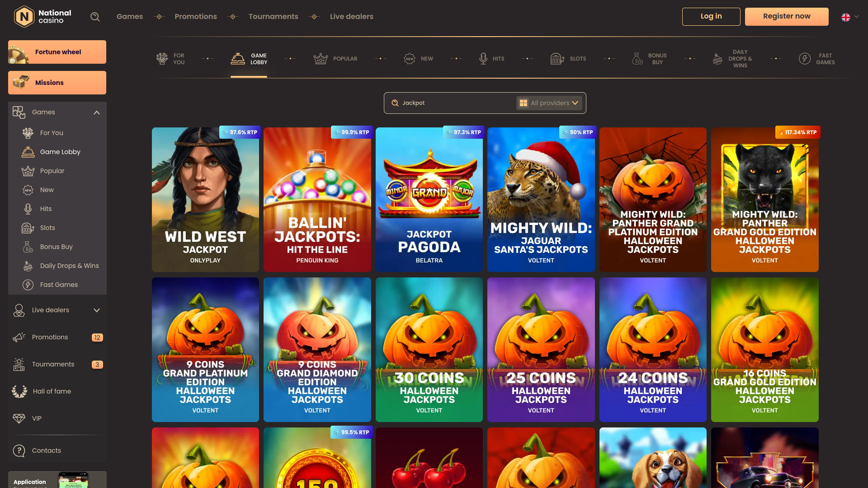The width and height of the screenshot is (868, 488).
Task: Open the VIP diamond icon
Action: [19, 418]
